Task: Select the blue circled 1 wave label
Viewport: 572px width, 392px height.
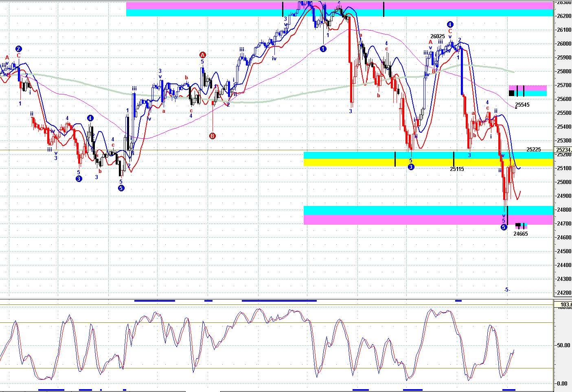Action: 323,49
